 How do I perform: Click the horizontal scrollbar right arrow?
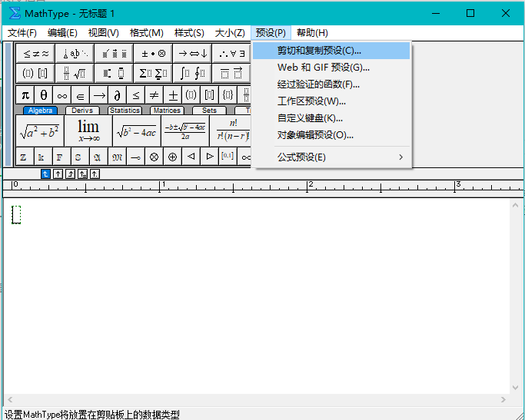pyautogui.click(x=503, y=399)
